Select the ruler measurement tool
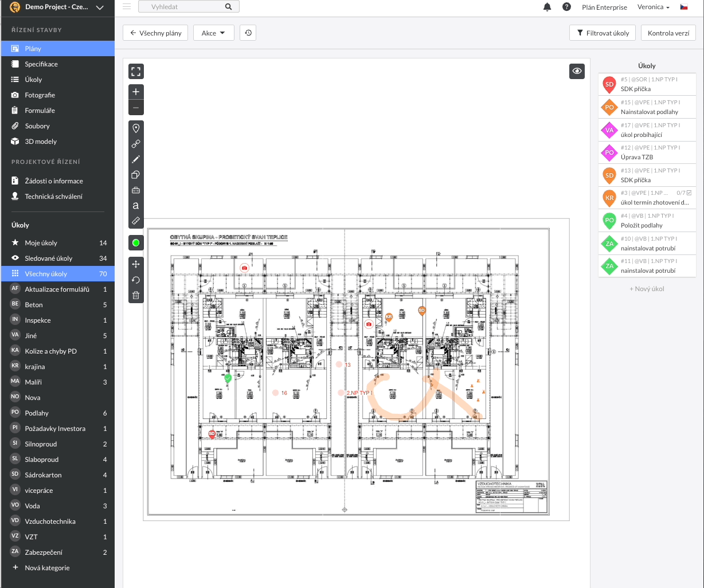This screenshot has width=704, height=588. point(136,221)
